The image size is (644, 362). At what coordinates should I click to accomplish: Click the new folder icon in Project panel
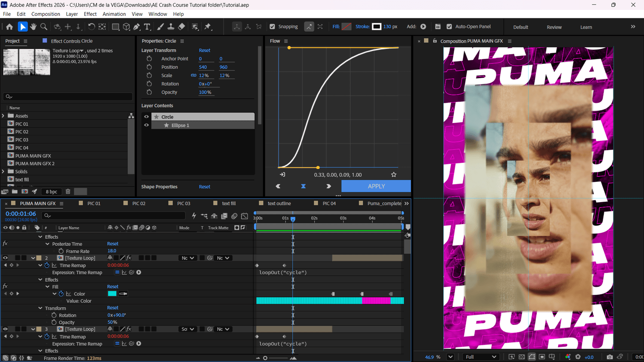(x=15, y=192)
